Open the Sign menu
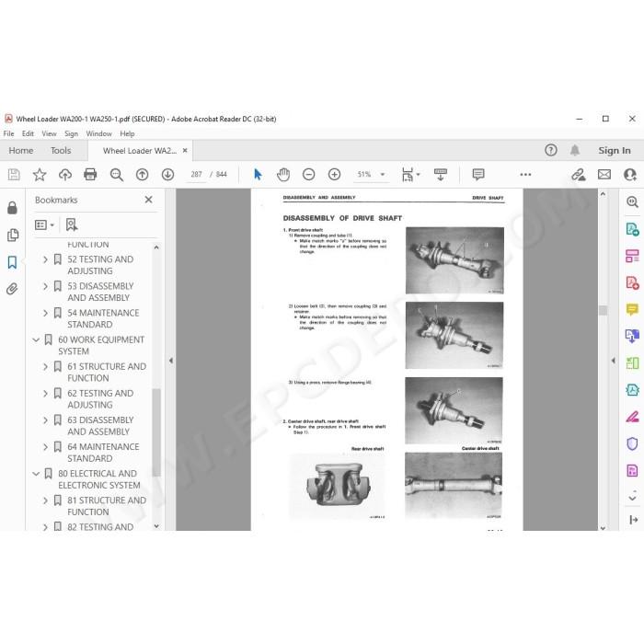 [x=71, y=133]
